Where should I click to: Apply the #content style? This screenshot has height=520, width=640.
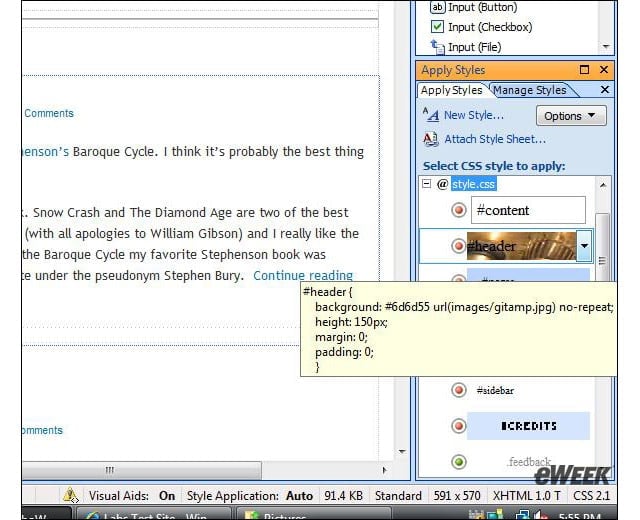tap(528, 210)
